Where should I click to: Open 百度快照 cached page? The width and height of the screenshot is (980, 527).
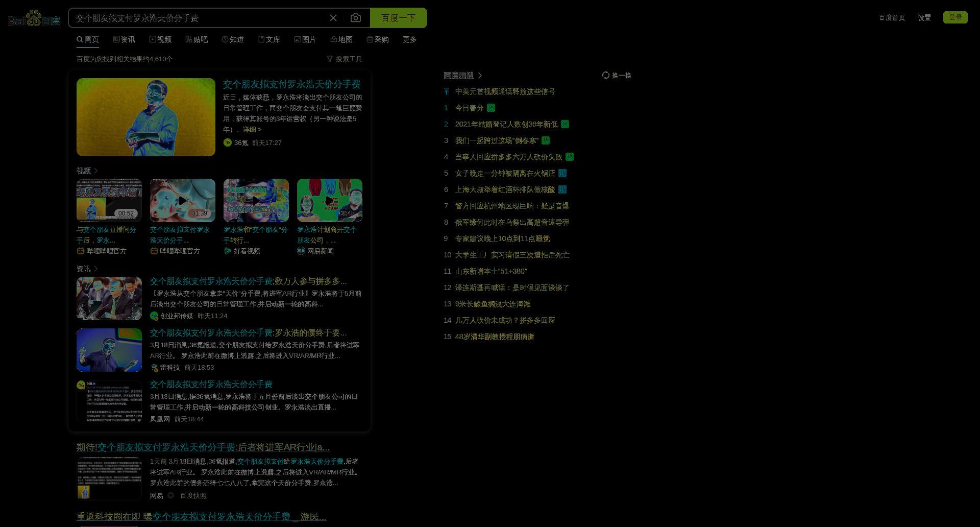(193, 495)
